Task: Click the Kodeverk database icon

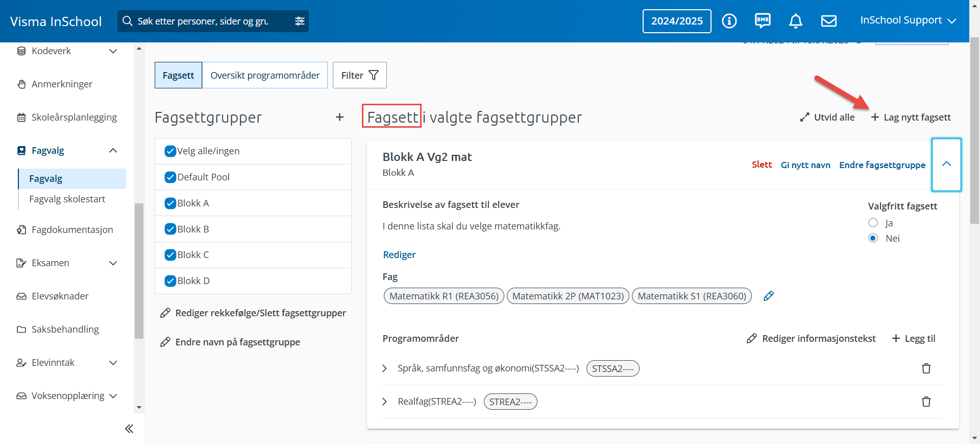Action: pyautogui.click(x=21, y=51)
